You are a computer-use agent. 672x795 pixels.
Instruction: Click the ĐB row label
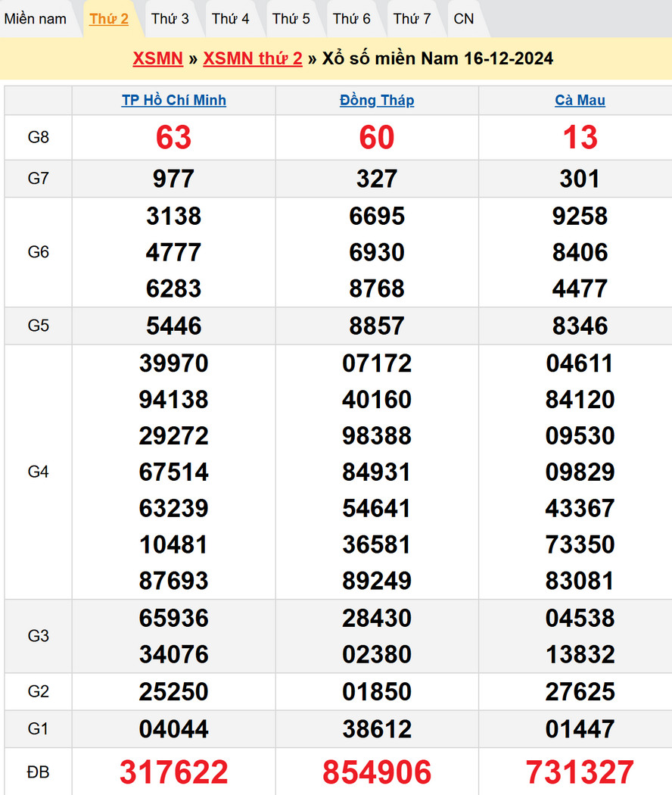pos(38,772)
